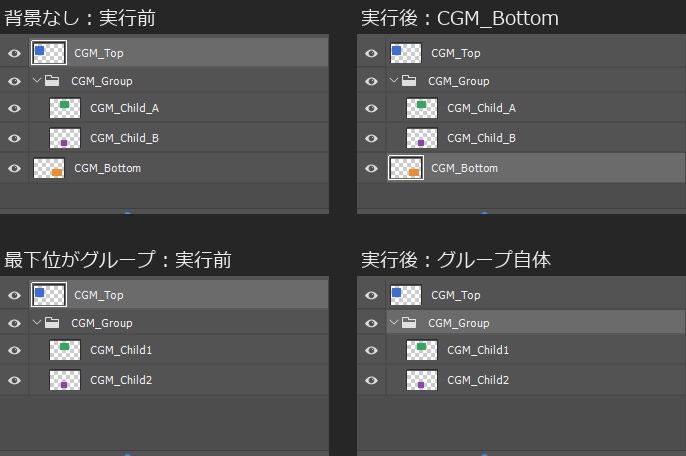Select CGM_Child1 name in 実行後:グループ自体 panel
The width and height of the screenshot is (686, 456).
[478, 351]
